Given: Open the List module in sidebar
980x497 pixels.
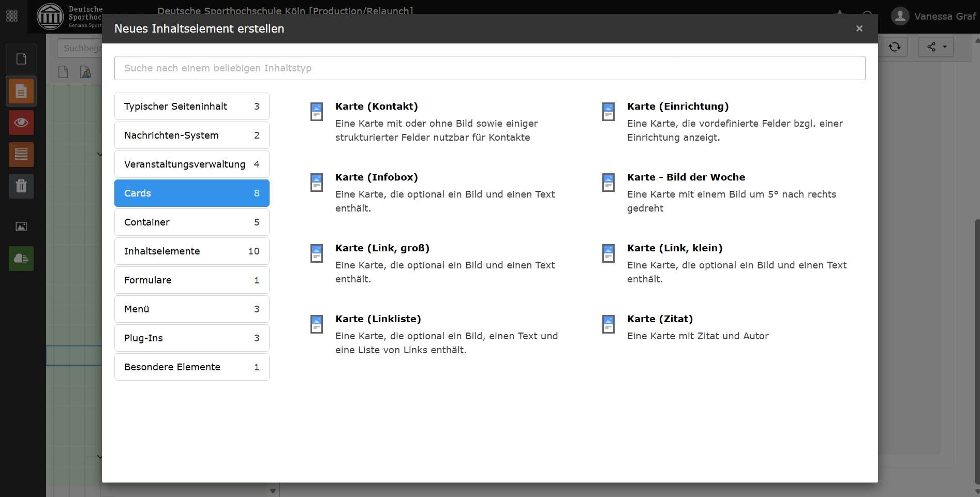Looking at the screenshot, I should (21, 155).
